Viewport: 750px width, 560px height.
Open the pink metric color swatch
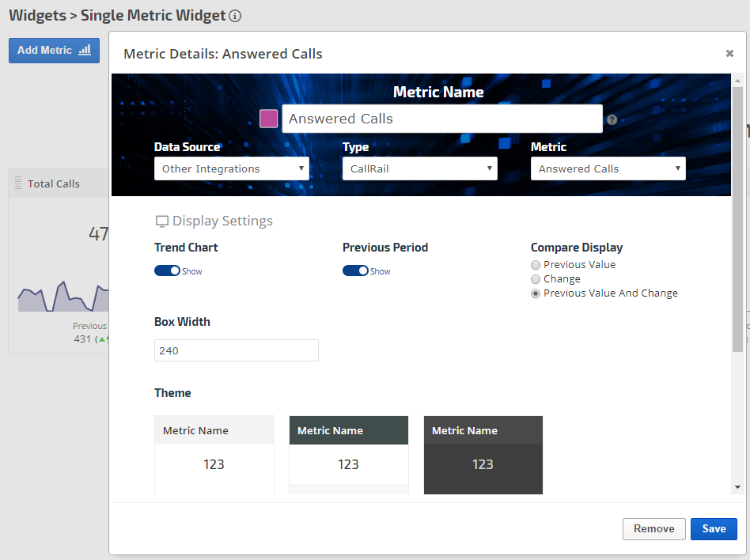(269, 119)
